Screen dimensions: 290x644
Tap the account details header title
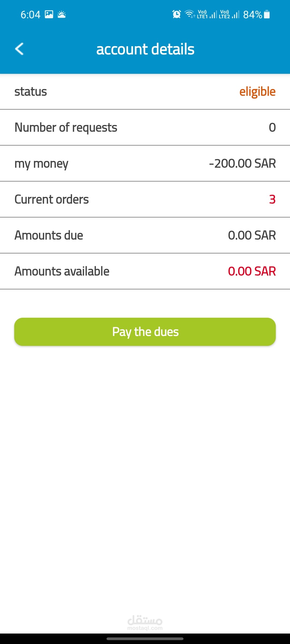tap(145, 49)
